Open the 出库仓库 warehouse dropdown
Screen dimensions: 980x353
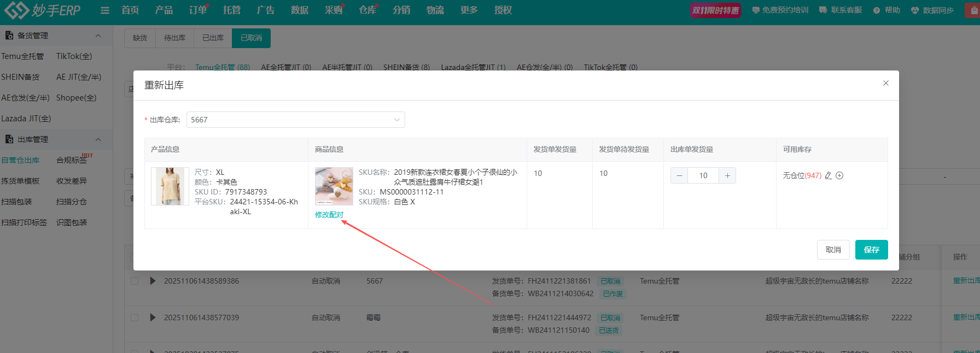click(x=295, y=120)
